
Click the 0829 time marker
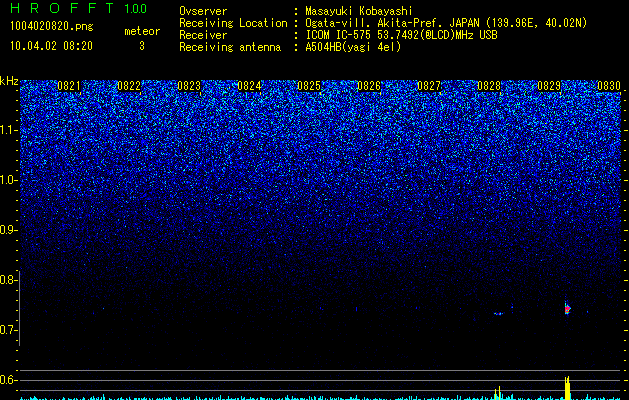click(x=549, y=86)
